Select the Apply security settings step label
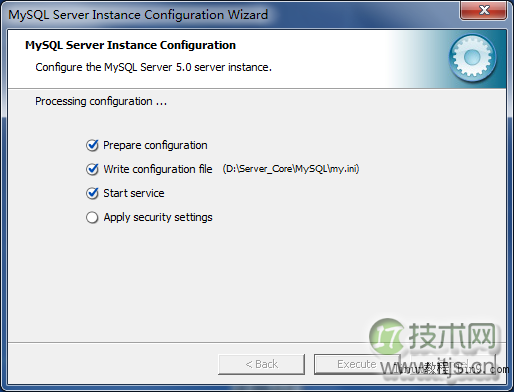 (158, 217)
